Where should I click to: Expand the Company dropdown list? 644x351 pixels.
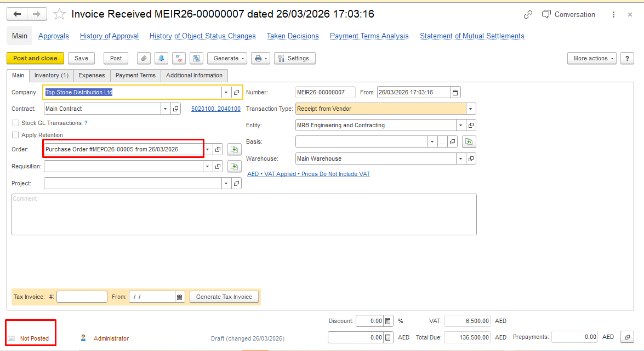[226, 93]
